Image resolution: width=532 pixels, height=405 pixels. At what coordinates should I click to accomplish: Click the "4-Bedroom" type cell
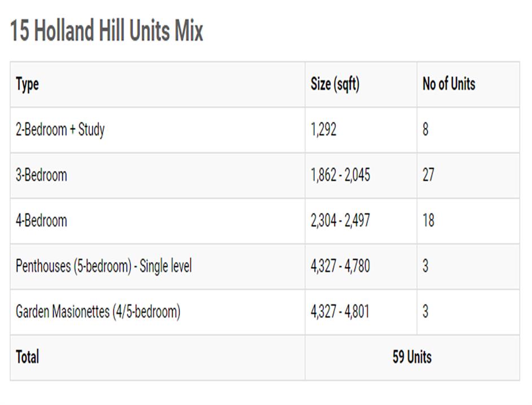pyautogui.click(x=41, y=220)
